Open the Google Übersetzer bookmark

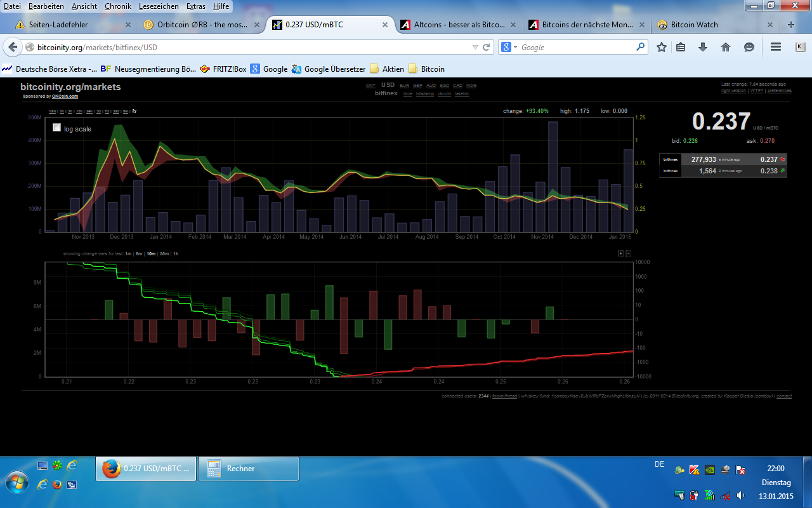328,69
